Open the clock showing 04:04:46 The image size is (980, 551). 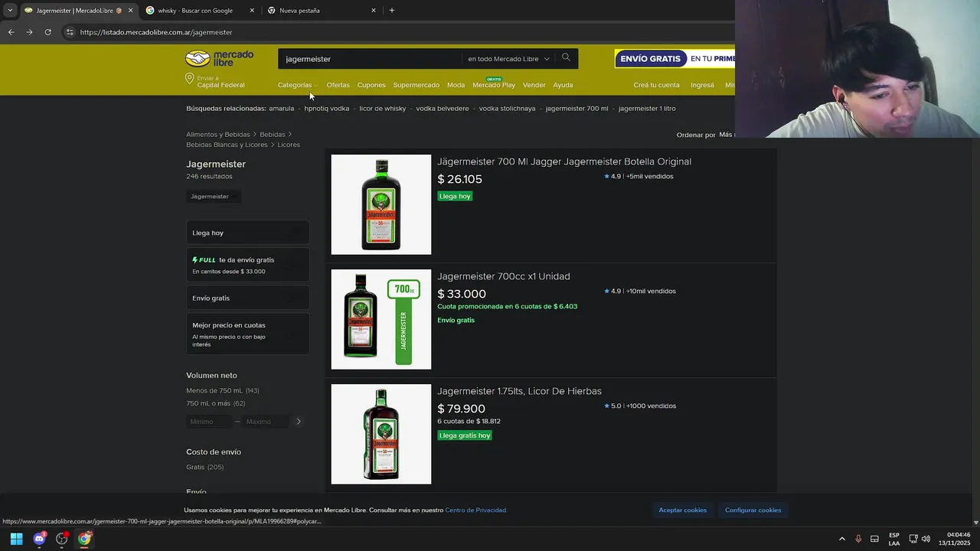tap(954, 539)
